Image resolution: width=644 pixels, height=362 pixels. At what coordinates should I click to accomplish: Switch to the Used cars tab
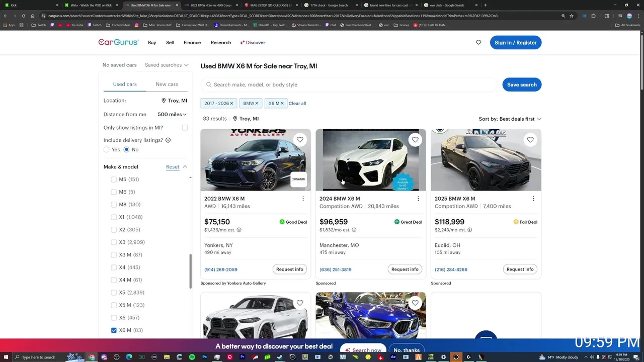(x=125, y=84)
